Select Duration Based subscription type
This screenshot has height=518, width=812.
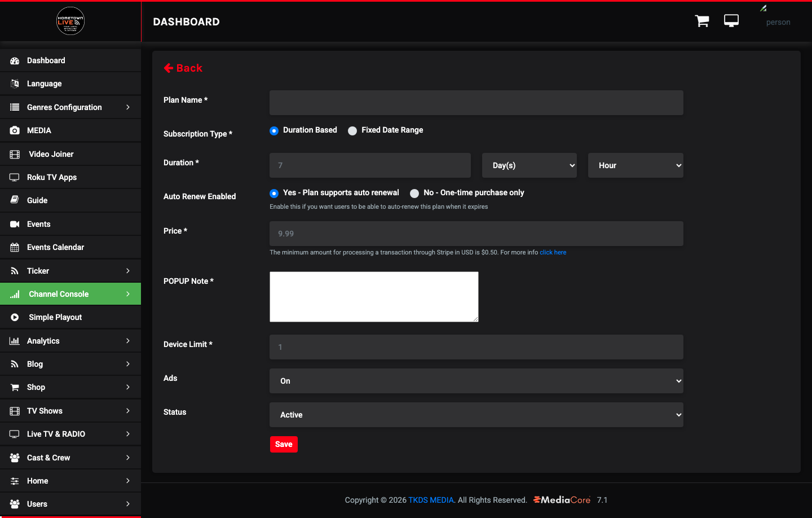[x=274, y=130]
